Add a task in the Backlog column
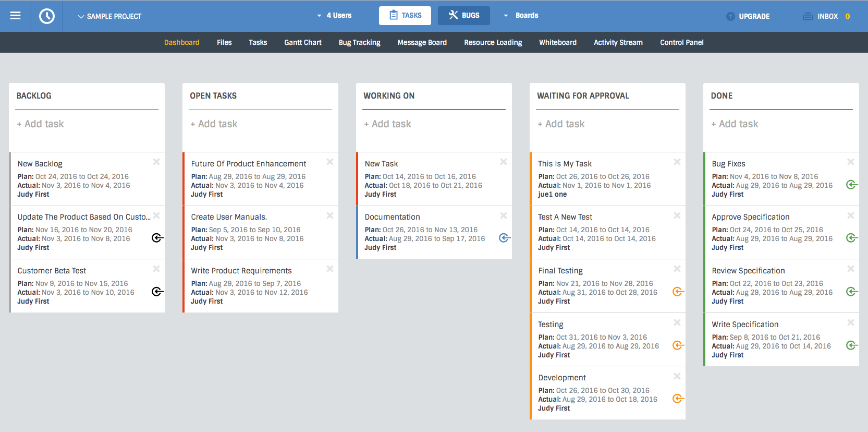 pos(41,124)
